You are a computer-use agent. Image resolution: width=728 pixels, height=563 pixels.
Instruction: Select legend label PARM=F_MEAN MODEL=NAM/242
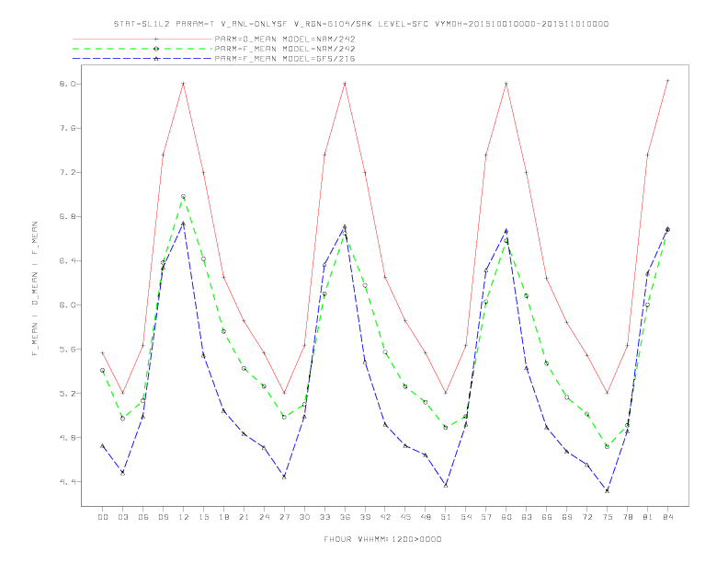coord(285,49)
